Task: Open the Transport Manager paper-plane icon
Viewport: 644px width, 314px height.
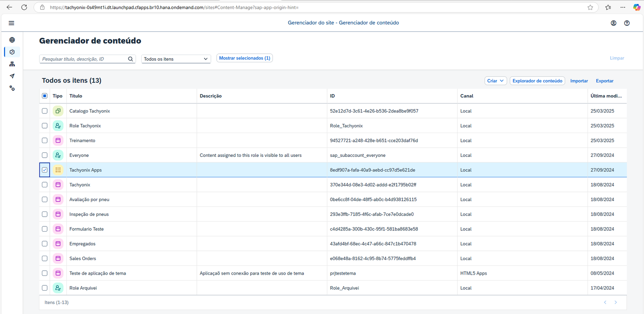Action: (12, 76)
